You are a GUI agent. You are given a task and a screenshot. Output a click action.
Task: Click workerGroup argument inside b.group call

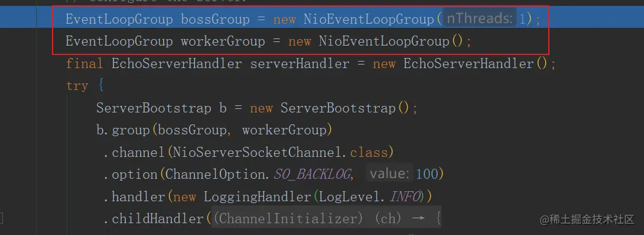[284, 130]
